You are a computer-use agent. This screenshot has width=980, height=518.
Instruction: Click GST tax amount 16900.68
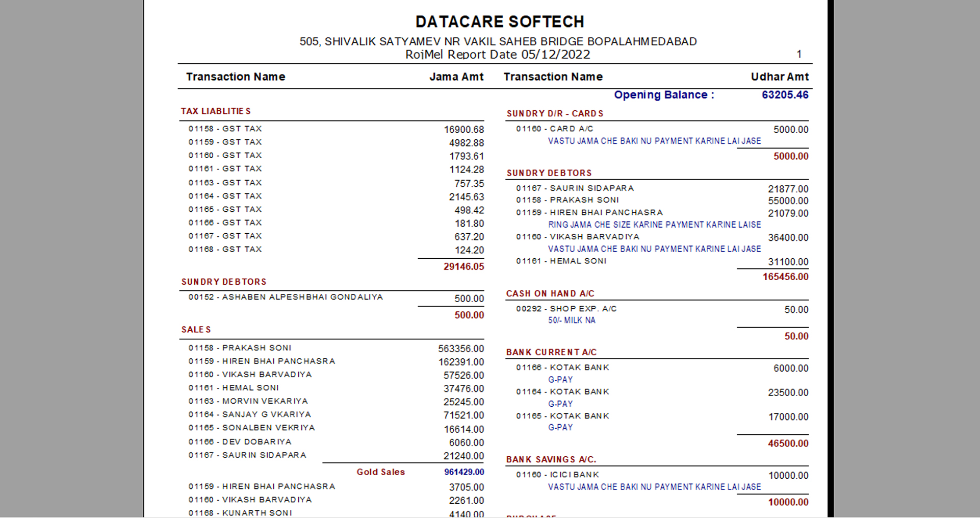464,130
